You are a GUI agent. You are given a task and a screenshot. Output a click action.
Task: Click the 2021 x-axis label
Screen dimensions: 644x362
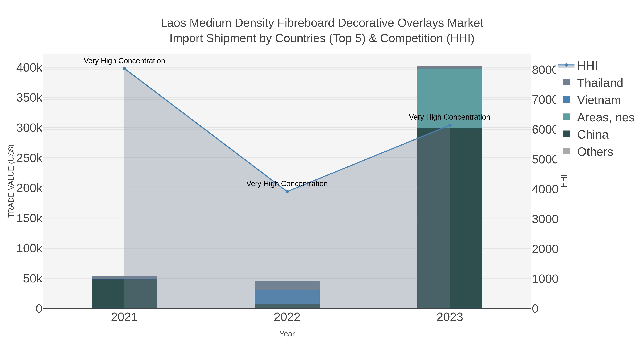click(124, 317)
